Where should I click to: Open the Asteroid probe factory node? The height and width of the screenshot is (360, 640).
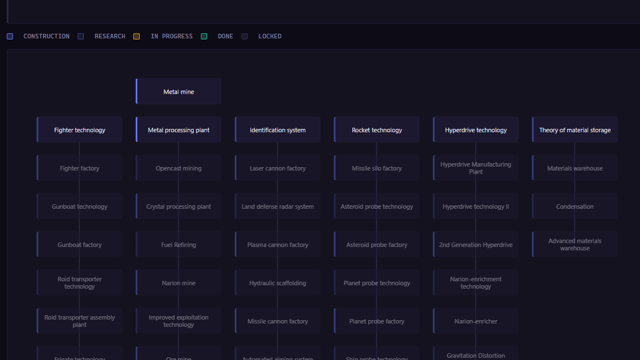tap(377, 244)
